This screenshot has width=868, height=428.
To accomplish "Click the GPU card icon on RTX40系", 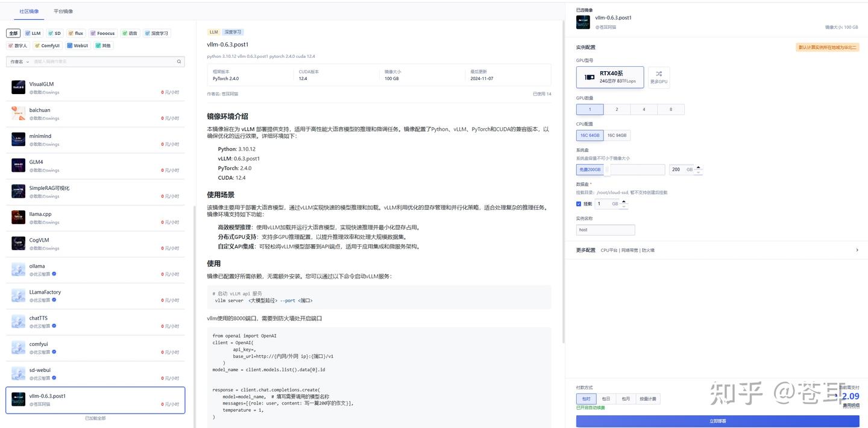I will (590, 77).
